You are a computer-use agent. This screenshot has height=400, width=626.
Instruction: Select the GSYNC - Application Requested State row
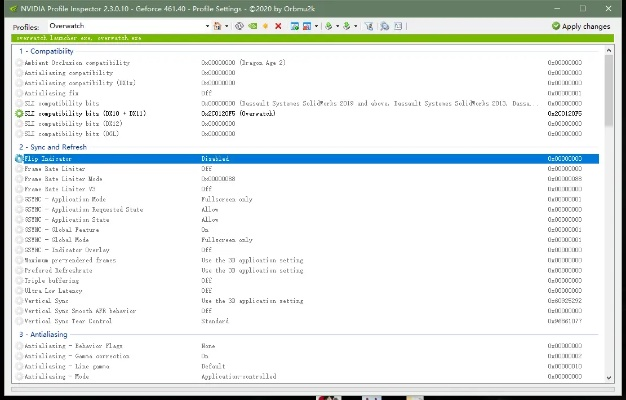point(307,210)
